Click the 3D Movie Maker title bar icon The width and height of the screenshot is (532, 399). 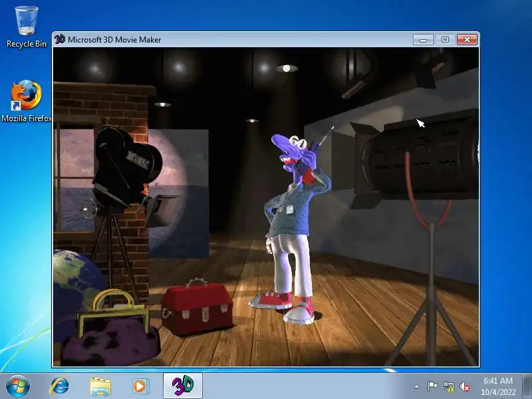(60, 39)
